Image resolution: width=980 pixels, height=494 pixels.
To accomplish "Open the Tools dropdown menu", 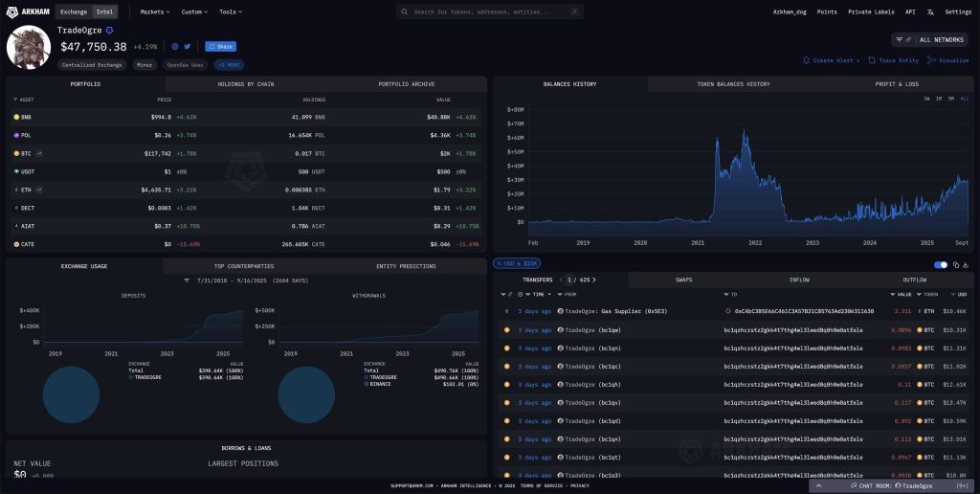I will pyautogui.click(x=230, y=11).
